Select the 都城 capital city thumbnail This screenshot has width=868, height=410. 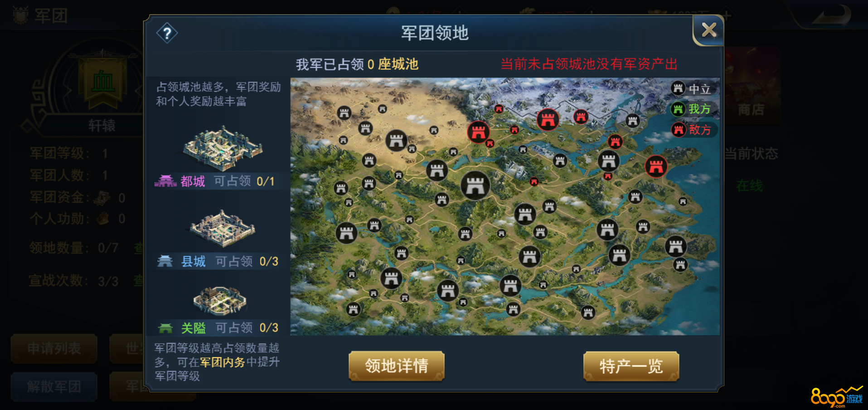point(222,148)
